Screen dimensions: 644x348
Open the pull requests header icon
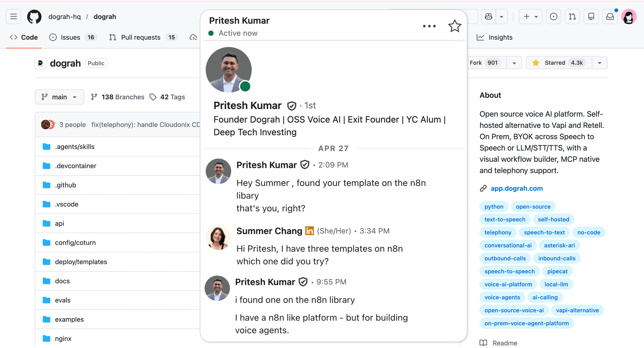pos(572,16)
